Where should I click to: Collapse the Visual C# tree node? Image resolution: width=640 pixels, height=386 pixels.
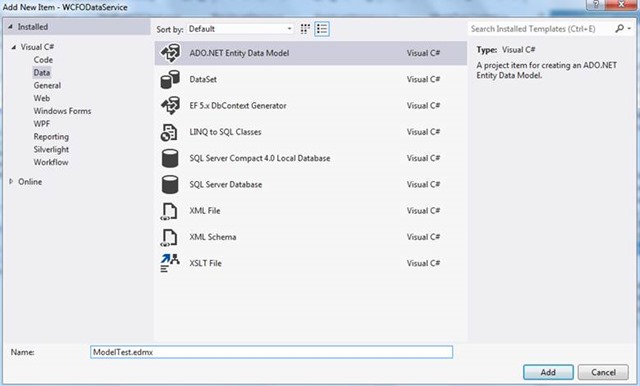pos(13,47)
